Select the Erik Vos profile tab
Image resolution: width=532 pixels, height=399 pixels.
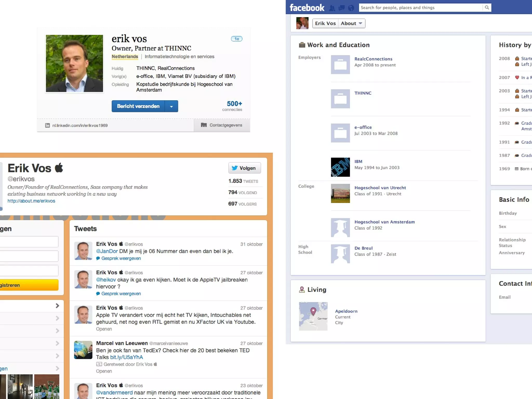pos(325,23)
